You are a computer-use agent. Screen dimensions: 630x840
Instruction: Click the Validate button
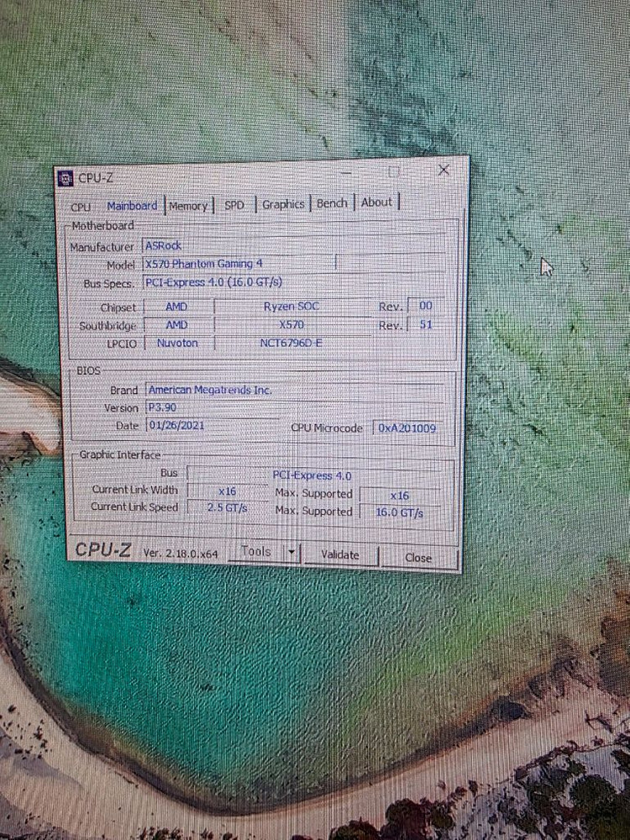click(x=339, y=554)
